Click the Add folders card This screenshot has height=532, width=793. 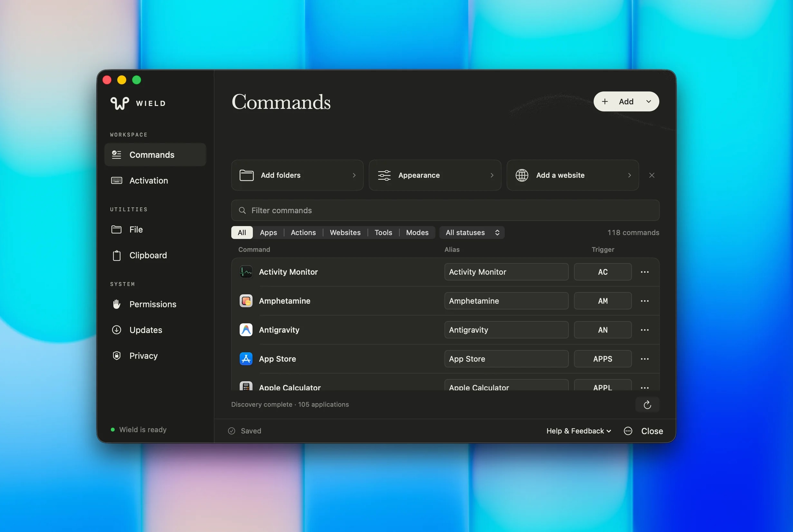point(297,175)
